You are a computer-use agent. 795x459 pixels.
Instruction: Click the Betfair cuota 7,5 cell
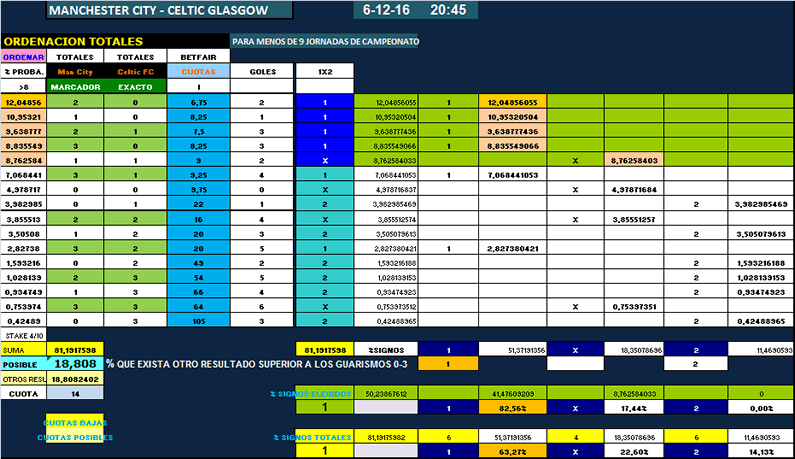[x=198, y=131]
